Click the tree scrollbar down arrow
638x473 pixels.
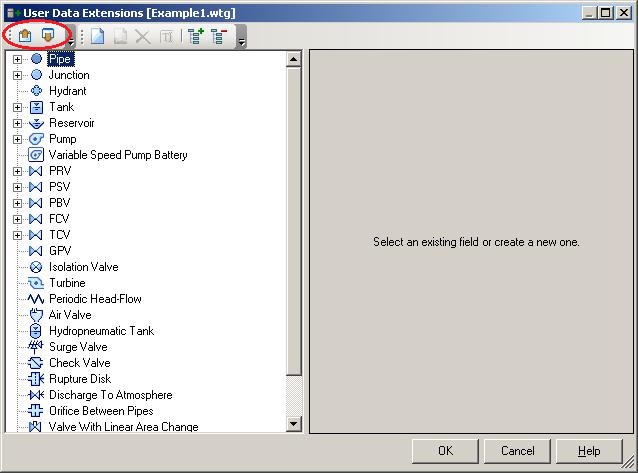(293, 424)
